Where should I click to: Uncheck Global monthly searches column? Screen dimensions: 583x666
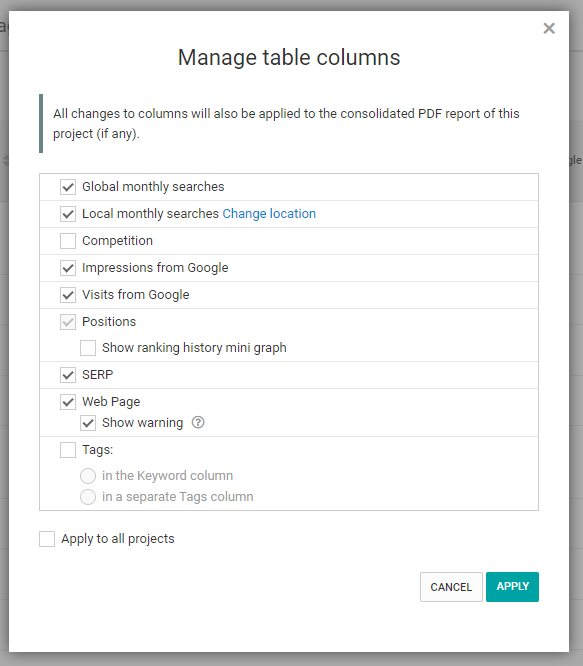[68, 187]
